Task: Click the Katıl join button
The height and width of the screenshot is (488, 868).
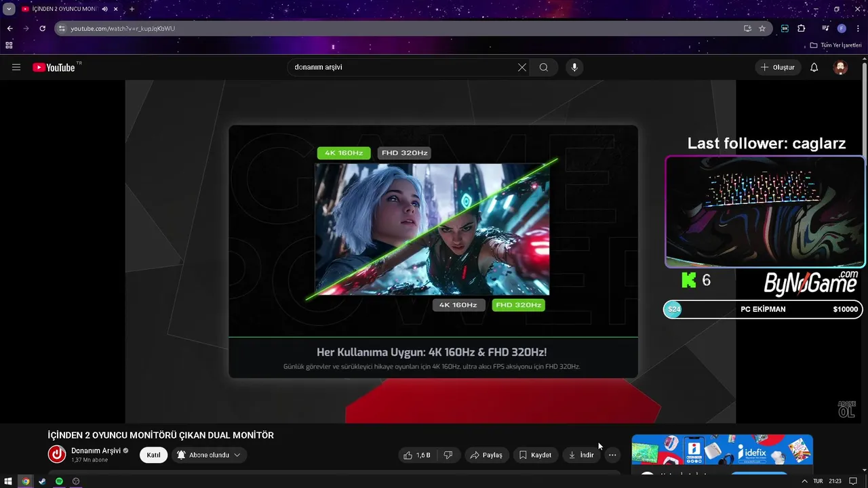Action: pyautogui.click(x=153, y=455)
